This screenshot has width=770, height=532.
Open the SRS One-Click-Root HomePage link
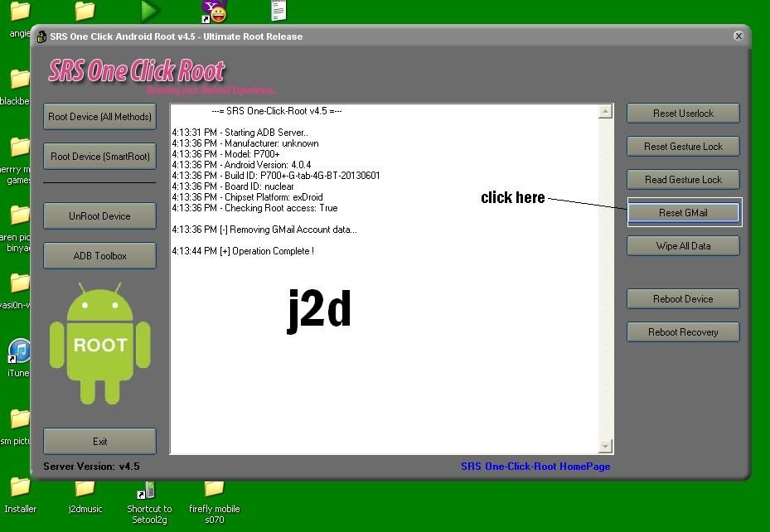coord(535,467)
